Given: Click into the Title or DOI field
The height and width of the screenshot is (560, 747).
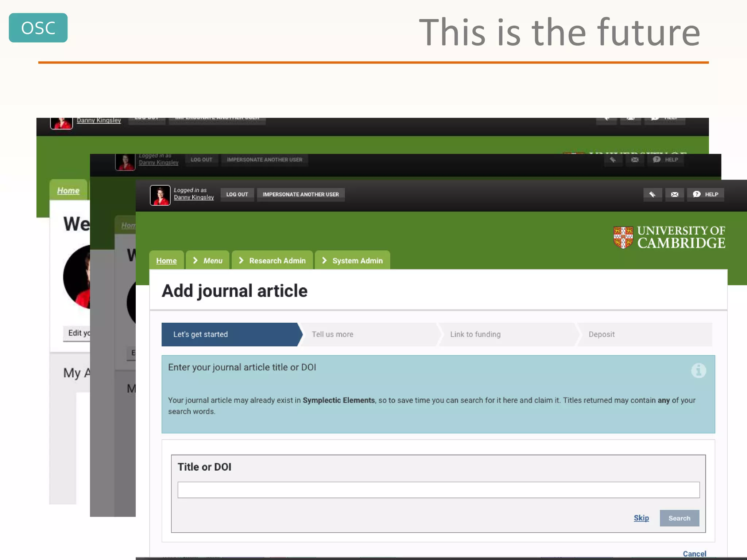Looking at the screenshot, I should (x=438, y=490).
